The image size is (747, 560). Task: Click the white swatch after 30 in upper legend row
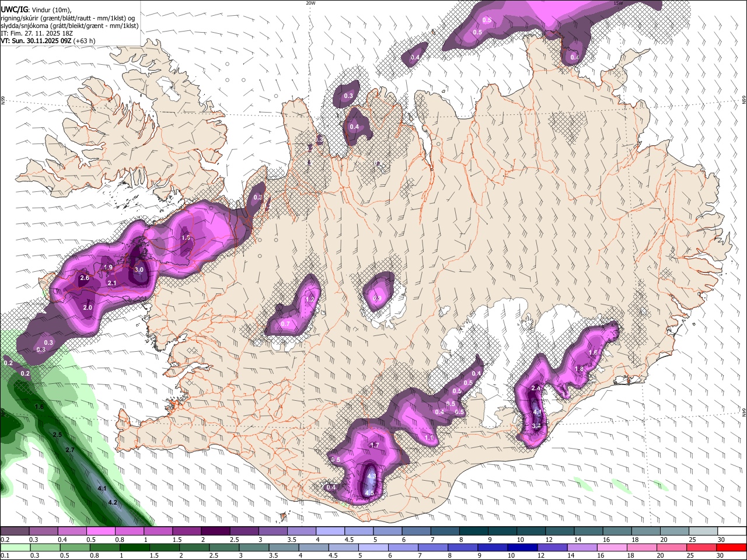[x=731, y=531]
